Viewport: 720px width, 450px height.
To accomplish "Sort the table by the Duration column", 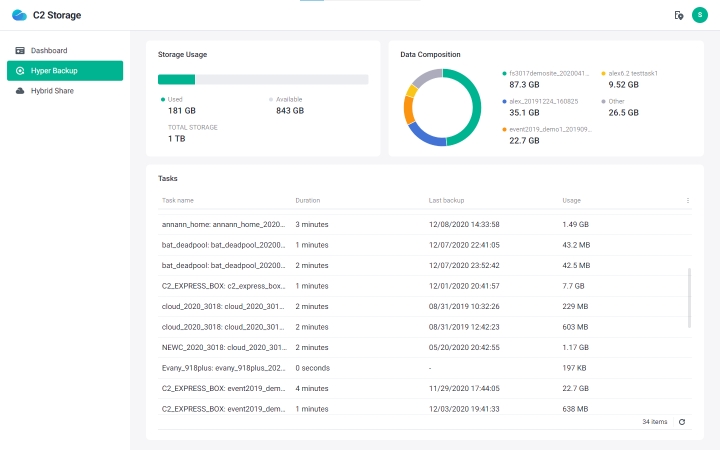I will click(x=308, y=200).
